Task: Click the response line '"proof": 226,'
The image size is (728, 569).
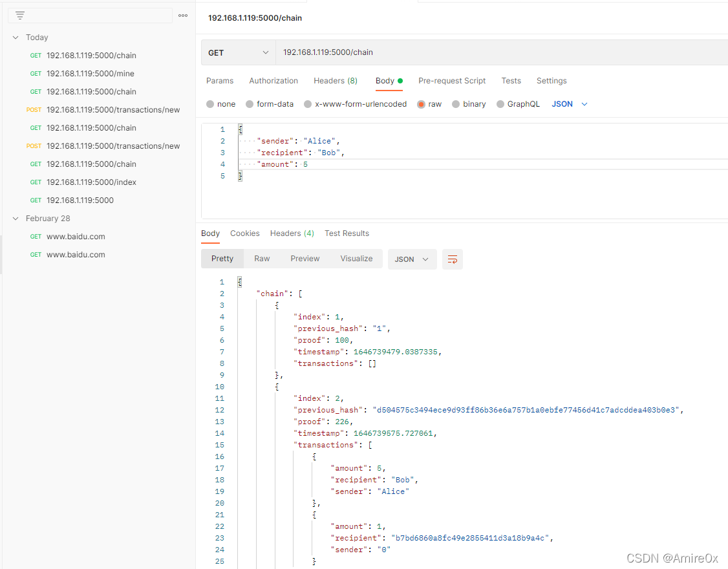Action: coord(323,422)
